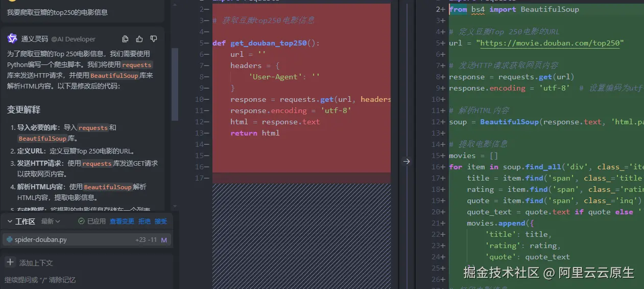Click the '# 提取电影信息' comment line
The width and height of the screenshot is (644, 289).
click(478, 144)
